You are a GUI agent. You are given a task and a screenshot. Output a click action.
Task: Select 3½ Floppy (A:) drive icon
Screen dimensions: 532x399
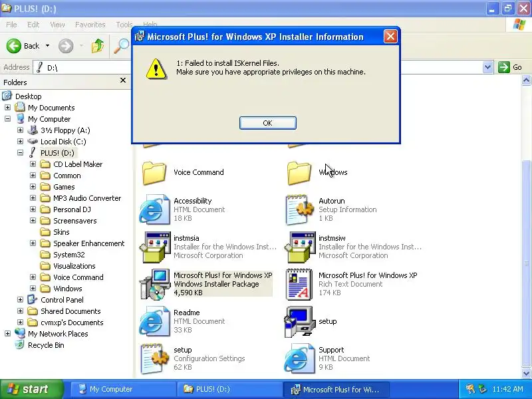(33, 130)
